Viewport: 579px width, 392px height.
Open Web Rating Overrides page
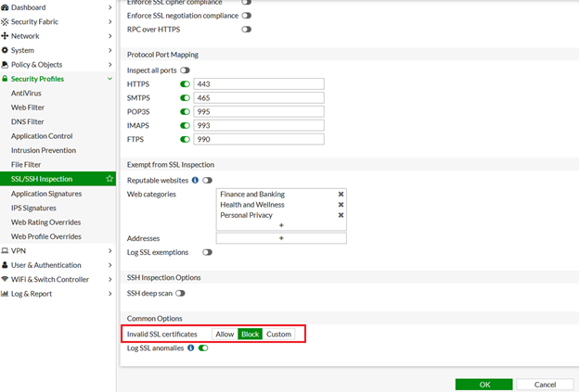(45, 222)
